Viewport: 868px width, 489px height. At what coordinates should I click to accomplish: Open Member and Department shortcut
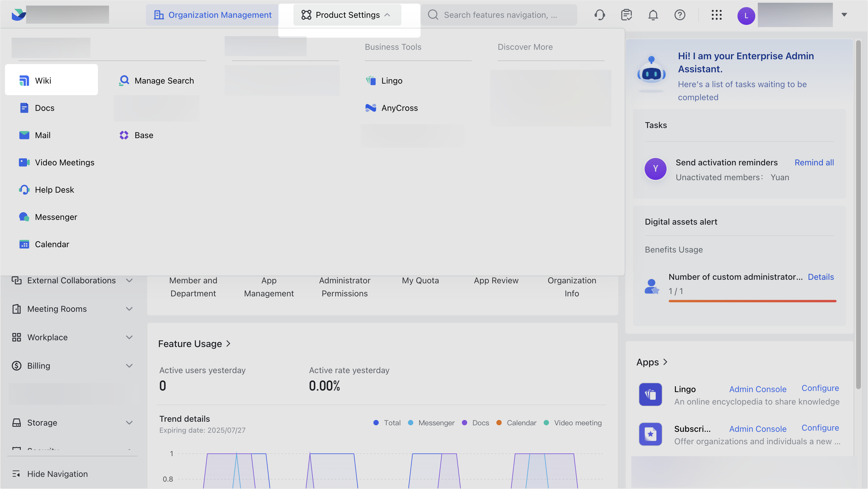(x=193, y=287)
